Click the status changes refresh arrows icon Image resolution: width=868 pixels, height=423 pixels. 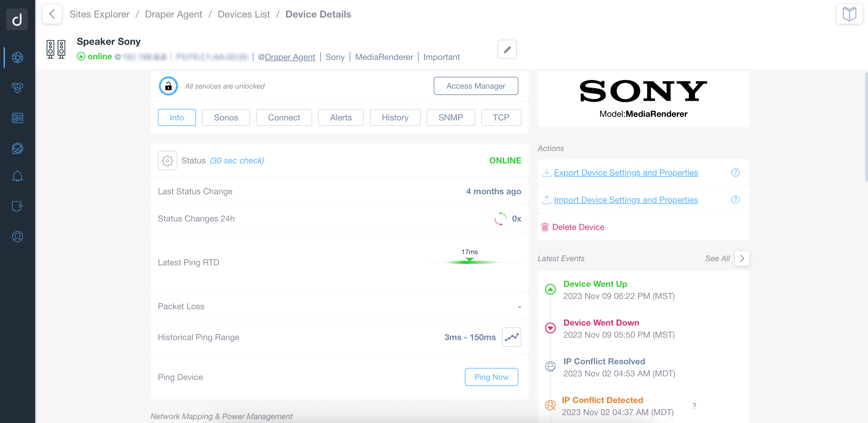point(500,218)
